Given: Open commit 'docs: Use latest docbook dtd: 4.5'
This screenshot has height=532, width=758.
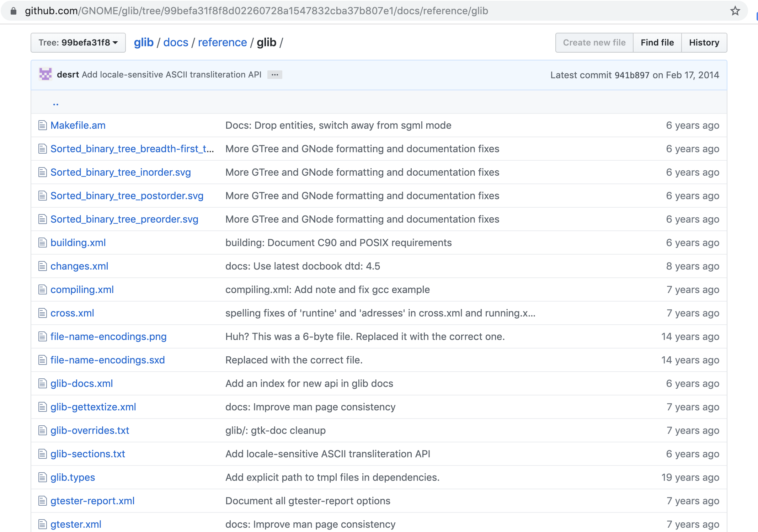Looking at the screenshot, I should tap(303, 266).
